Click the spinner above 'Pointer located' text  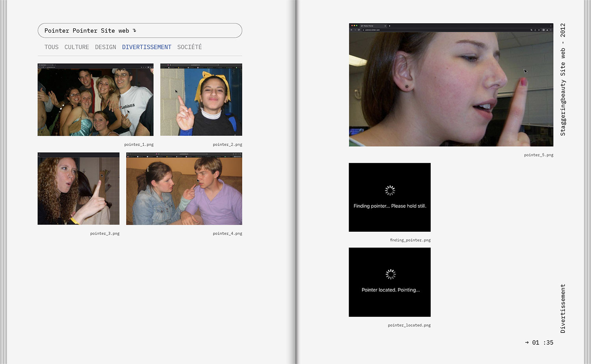click(390, 274)
